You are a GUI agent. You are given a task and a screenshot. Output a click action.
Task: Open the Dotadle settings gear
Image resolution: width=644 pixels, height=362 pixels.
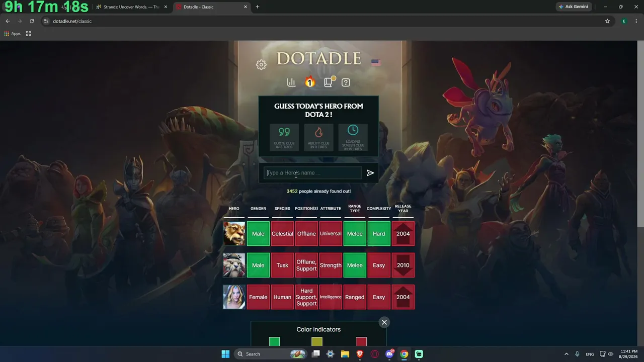point(261,65)
